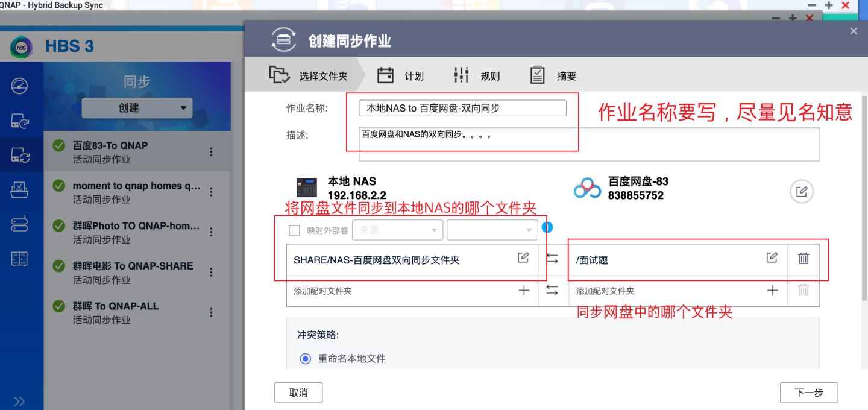Image resolution: width=868 pixels, height=410 pixels.
Task: Open the three-dot menu for 百度83-To QNAP
Action: click(212, 151)
